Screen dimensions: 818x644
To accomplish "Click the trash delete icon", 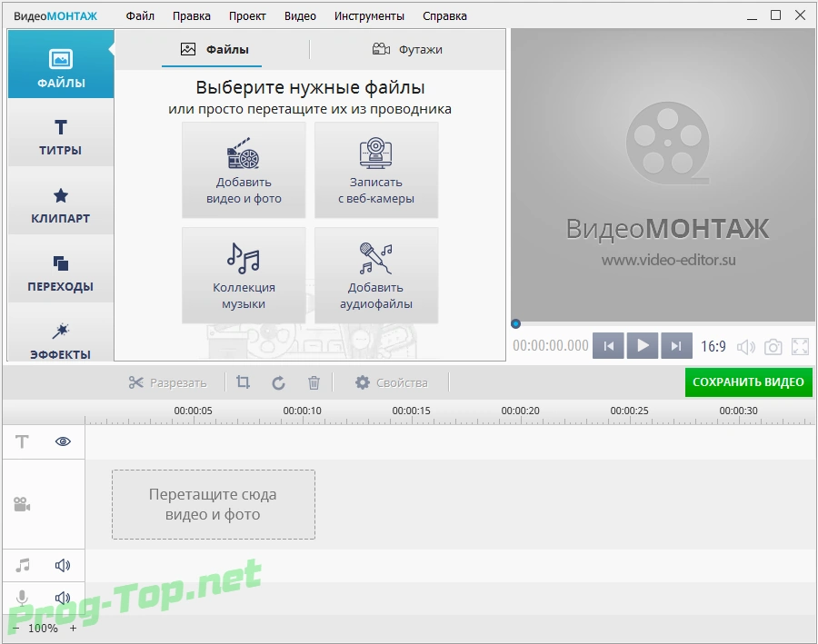I will point(314,382).
